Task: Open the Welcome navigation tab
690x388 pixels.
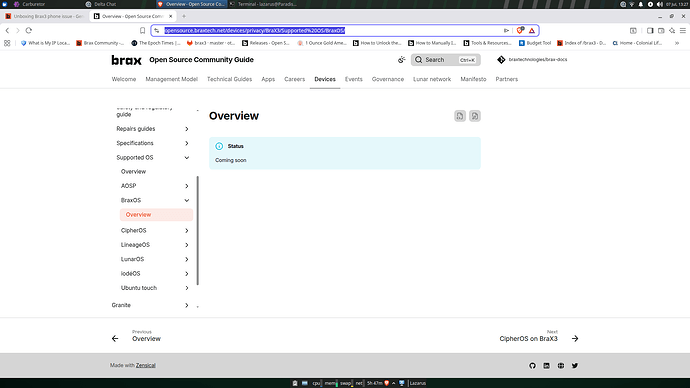Action: (x=124, y=79)
